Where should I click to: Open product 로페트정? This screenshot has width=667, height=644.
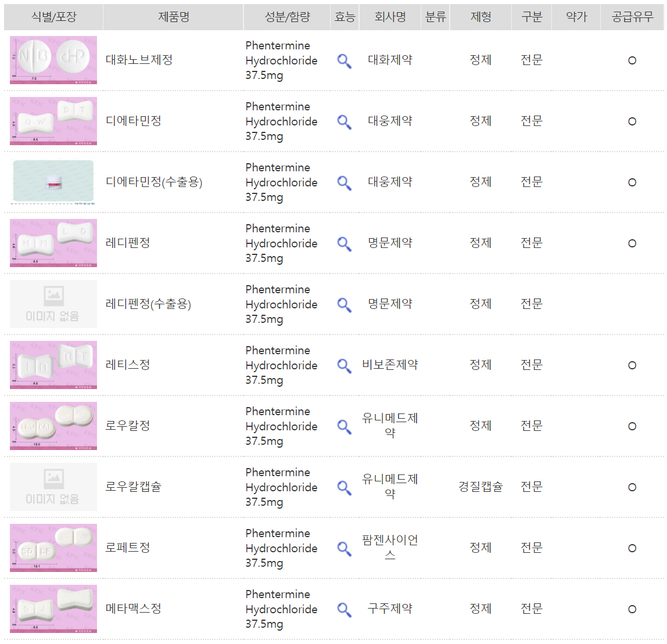128,548
